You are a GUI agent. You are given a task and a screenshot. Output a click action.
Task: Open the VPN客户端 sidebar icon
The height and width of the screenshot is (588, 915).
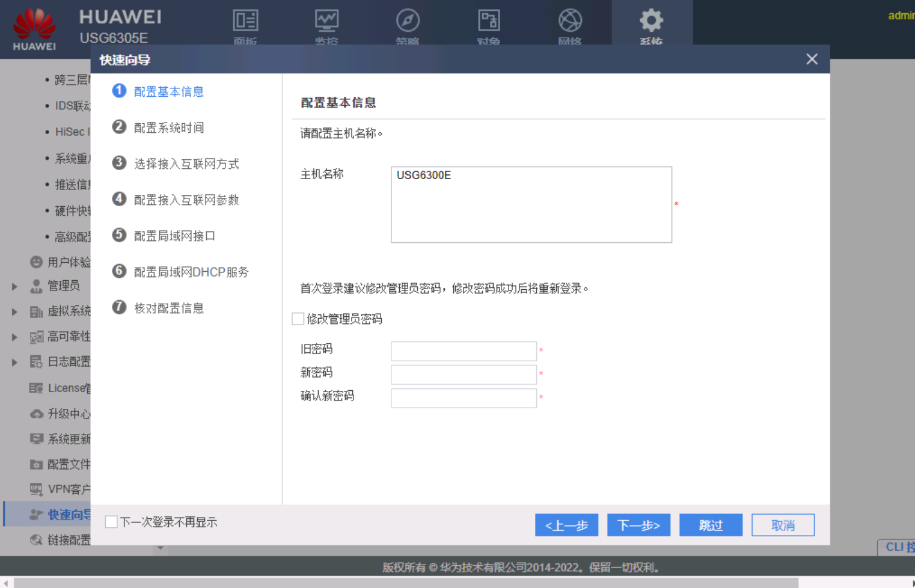coord(35,489)
